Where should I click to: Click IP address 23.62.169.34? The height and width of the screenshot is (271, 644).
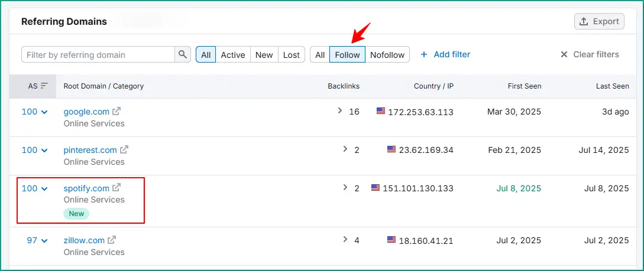426,150
